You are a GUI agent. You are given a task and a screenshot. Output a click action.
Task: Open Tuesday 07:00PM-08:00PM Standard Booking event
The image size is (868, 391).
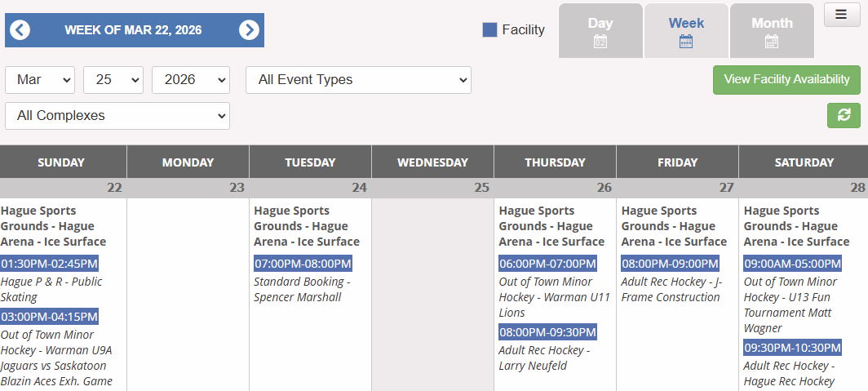pos(303,264)
